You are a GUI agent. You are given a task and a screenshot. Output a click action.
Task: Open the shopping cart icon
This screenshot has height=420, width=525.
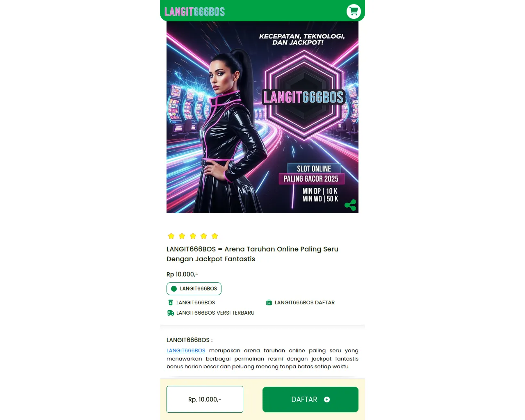tap(354, 11)
